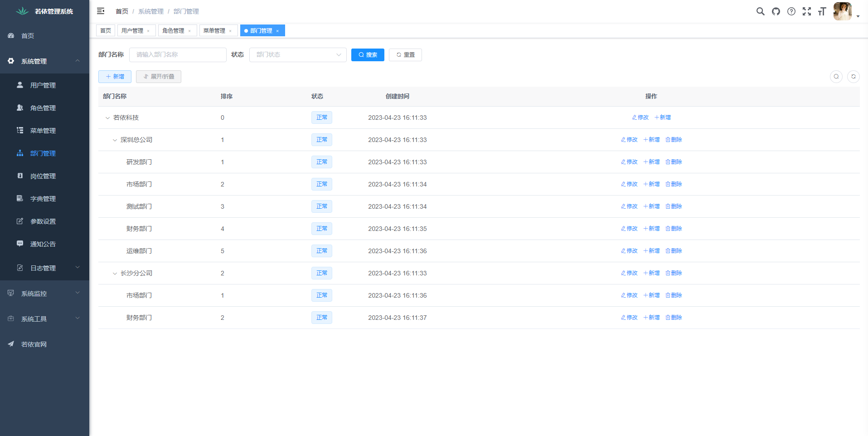Image resolution: width=868 pixels, height=436 pixels.
Task: Open the GitHub source icon
Action: [776, 11]
